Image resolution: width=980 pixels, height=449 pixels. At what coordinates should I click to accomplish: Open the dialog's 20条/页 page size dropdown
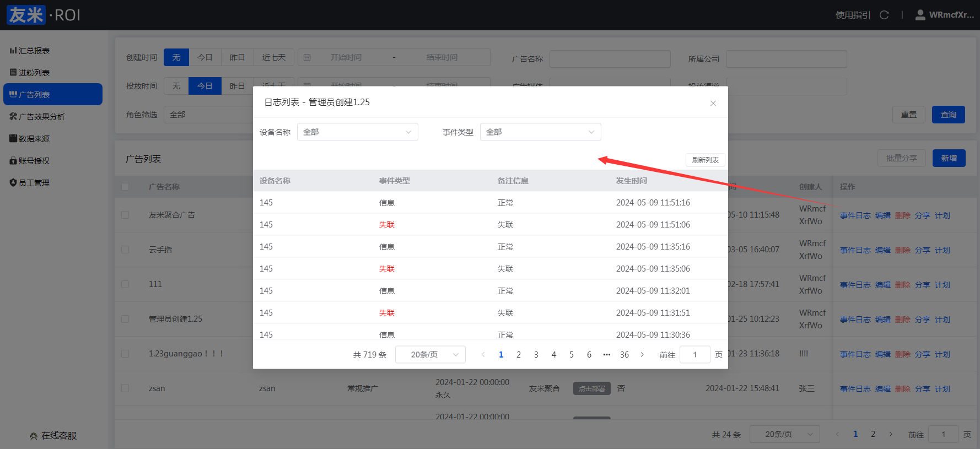coord(430,355)
